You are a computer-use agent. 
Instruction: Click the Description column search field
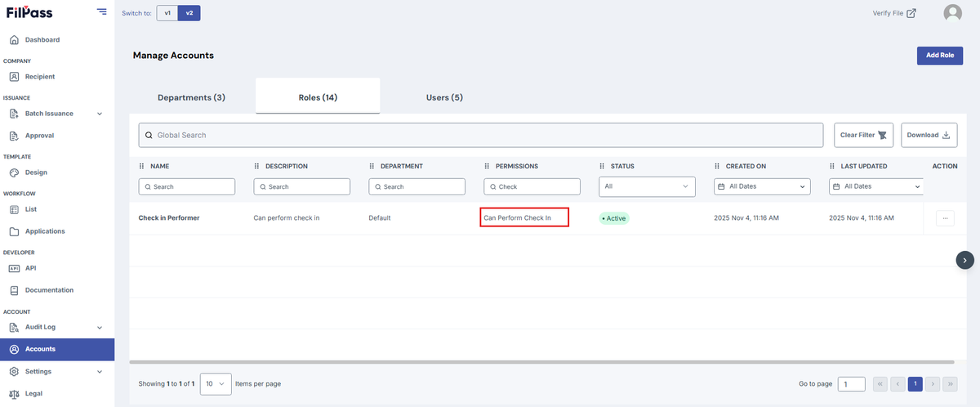tap(302, 186)
